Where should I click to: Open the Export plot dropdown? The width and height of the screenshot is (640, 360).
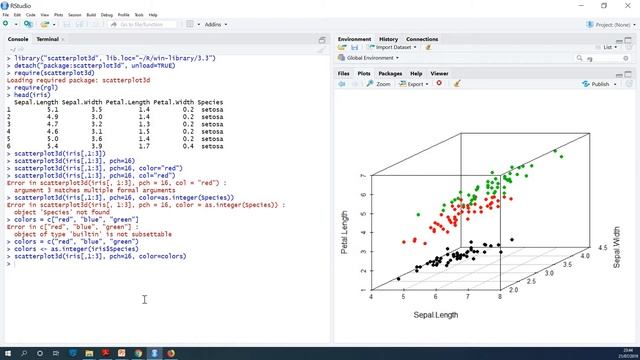(x=414, y=84)
